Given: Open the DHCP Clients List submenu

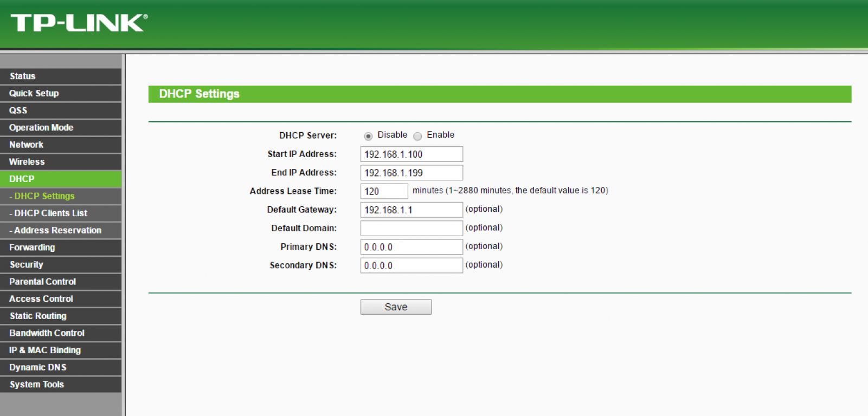Looking at the screenshot, I should pos(61,213).
